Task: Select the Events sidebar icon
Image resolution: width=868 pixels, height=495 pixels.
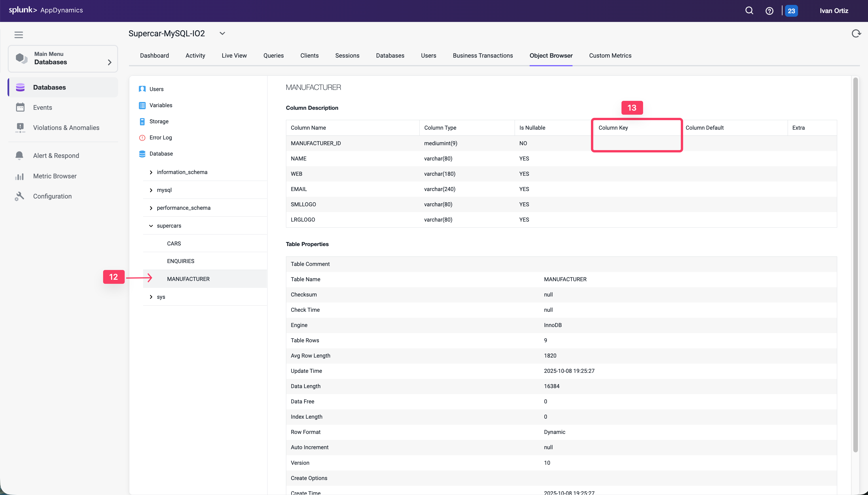Action: [x=20, y=107]
